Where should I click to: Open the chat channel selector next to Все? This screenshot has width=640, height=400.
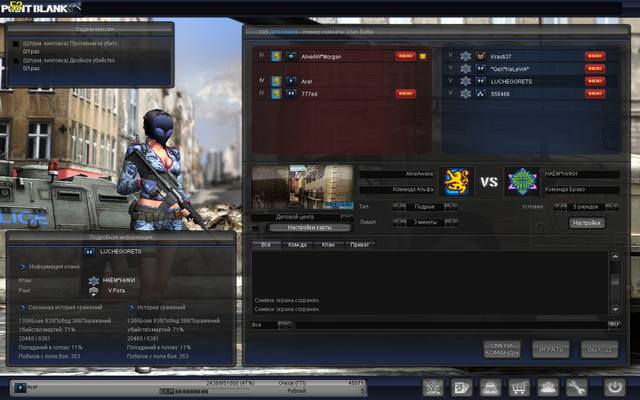point(285,324)
